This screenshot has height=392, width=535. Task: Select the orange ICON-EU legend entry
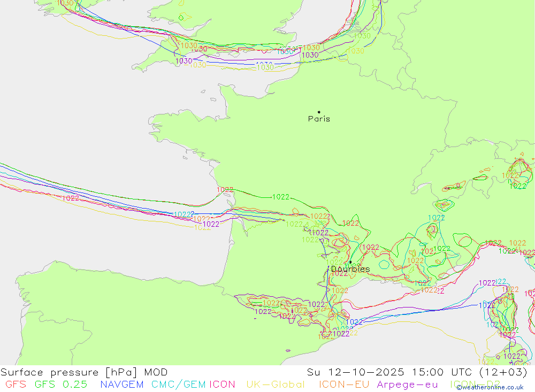click(344, 385)
